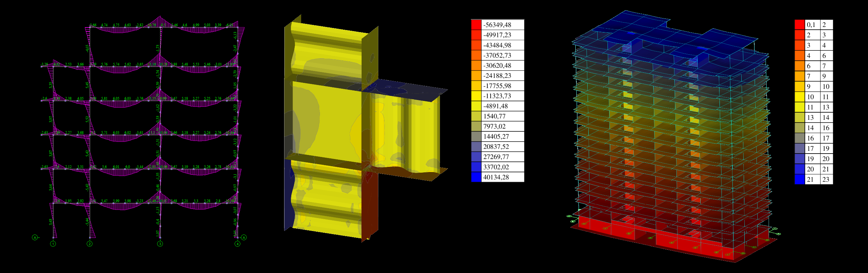Image resolution: width=868 pixels, height=273 pixels.
Task: Select grid axis bubble 2 under the frame
Action: (89, 244)
